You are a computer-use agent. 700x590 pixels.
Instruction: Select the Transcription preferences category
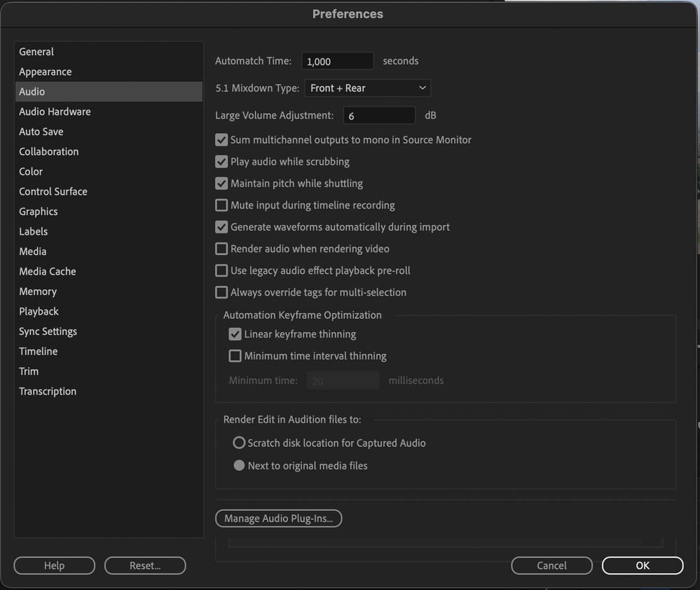tap(48, 391)
